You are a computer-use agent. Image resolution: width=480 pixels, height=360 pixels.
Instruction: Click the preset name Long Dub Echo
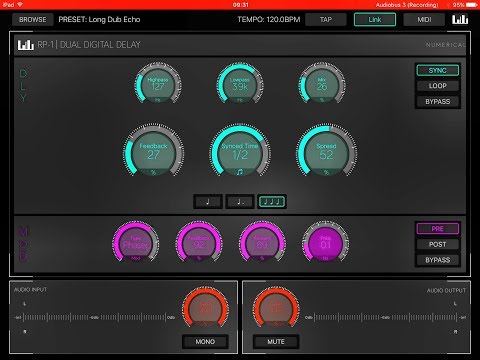point(114,19)
